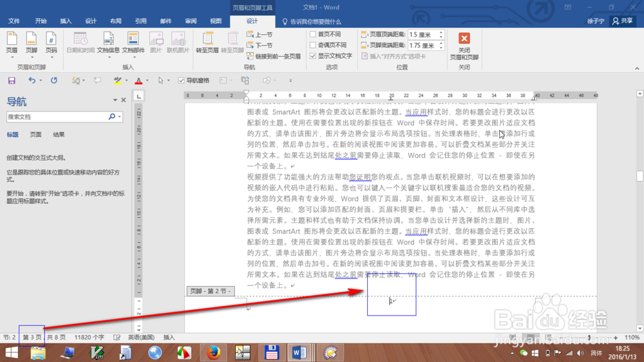The height and width of the screenshot is (362, 644).
Task: Enable 首页不同 checkbox
Action: coord(313,34)
